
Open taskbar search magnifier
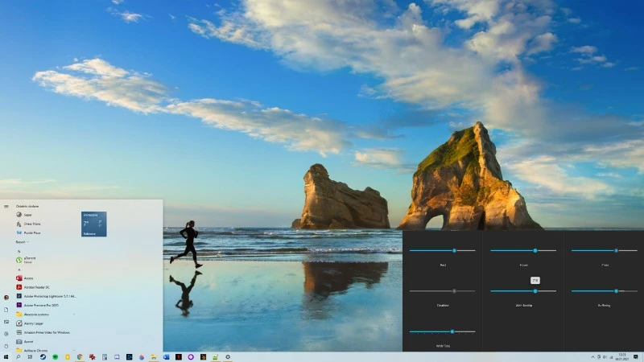point(18,357)
